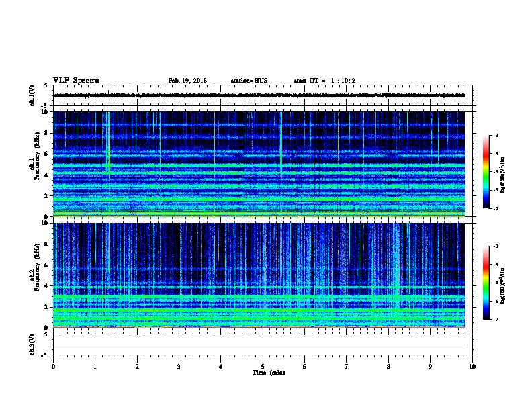Click time axis tick label "0"
The image size is (532, 411).
click(x=53, y=366)
